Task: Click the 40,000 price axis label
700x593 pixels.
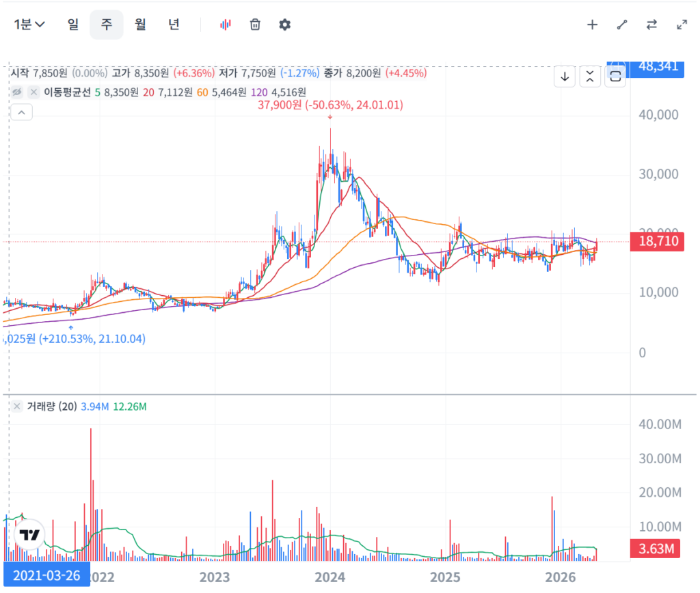Action: (x=658, y=115)
